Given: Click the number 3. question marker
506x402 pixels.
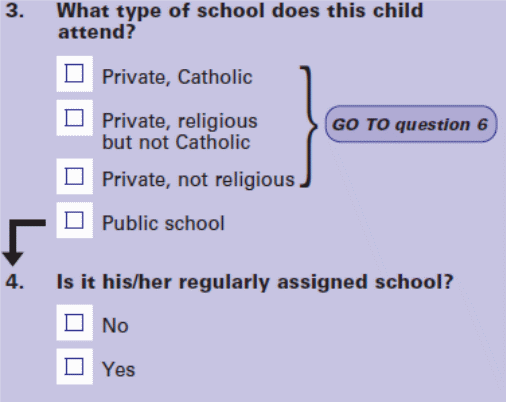Looking at the screenshot, I should [x=15, y=11].
